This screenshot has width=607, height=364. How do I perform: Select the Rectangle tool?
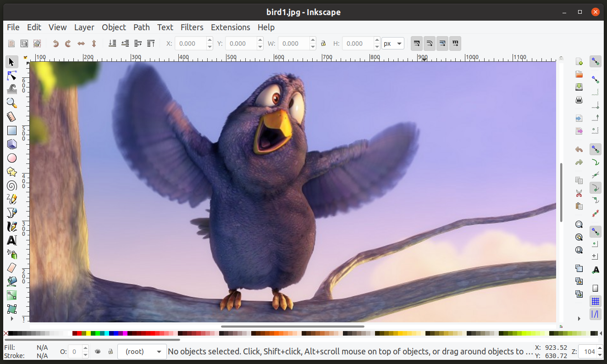[x=12, y=130]
